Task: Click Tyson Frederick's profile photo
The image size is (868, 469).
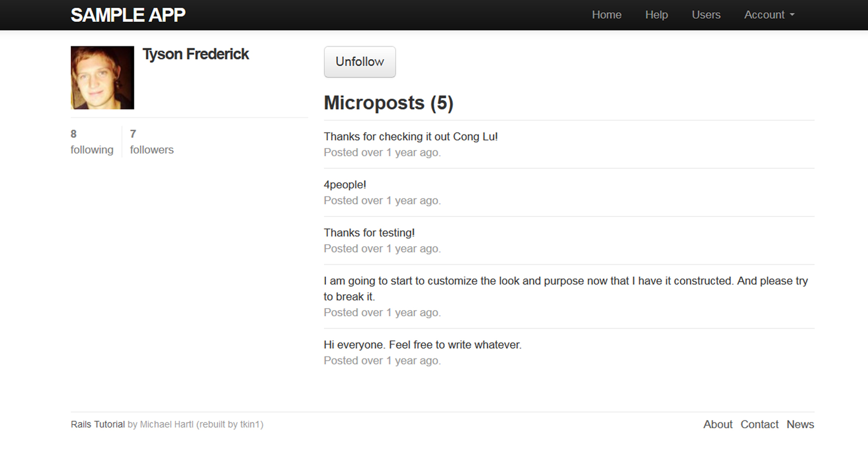Action: tap(102, 78)
